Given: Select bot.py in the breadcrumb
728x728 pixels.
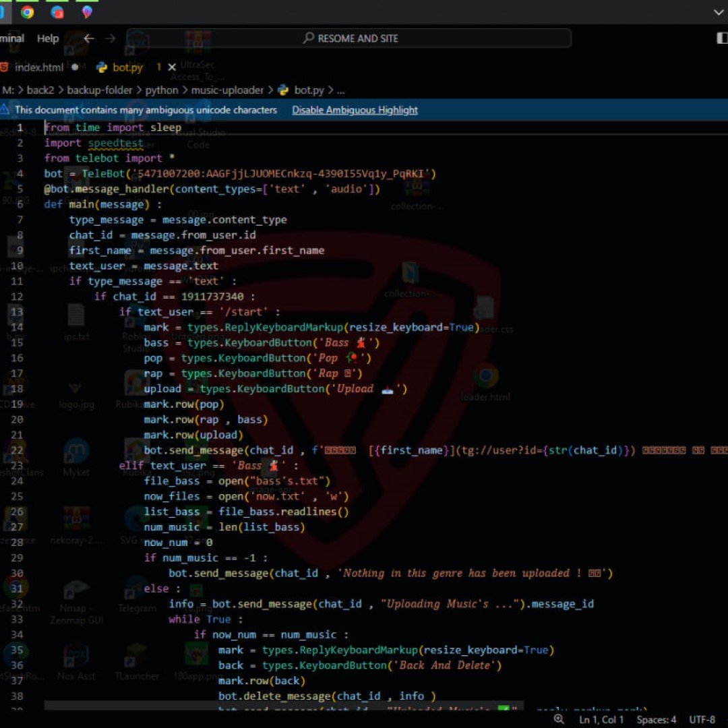Looking at the screenshot, I should coord(309,90).
